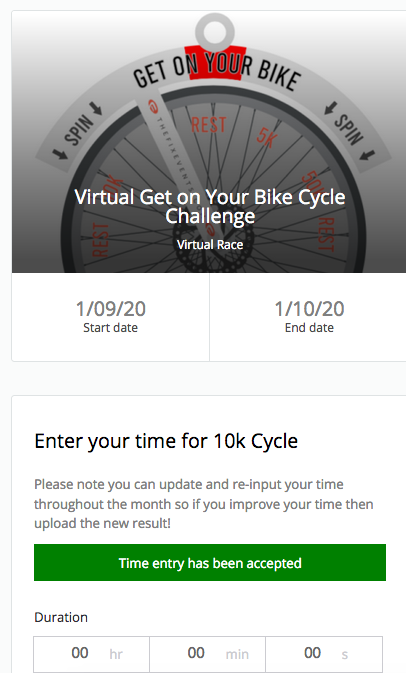Viewport: 406px width, 673px height.
Task: Click the seconds duration input field
Action: (x=324, y=654)
